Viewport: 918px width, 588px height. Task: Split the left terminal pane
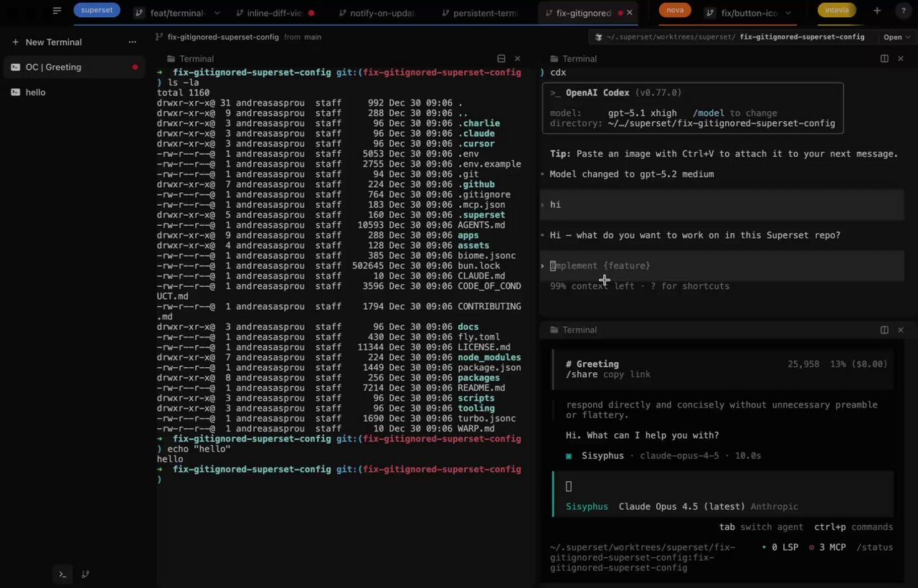click(x=501, y=59)
